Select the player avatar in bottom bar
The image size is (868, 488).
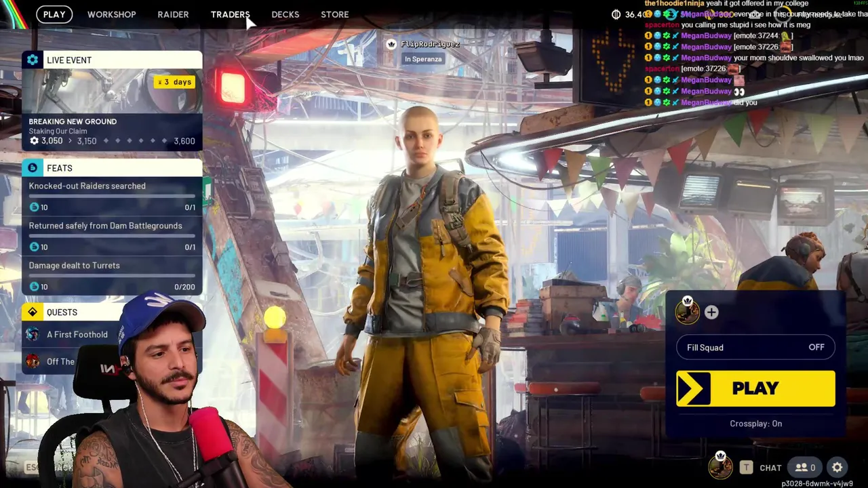pyautogui.click(x=720, y=466)
